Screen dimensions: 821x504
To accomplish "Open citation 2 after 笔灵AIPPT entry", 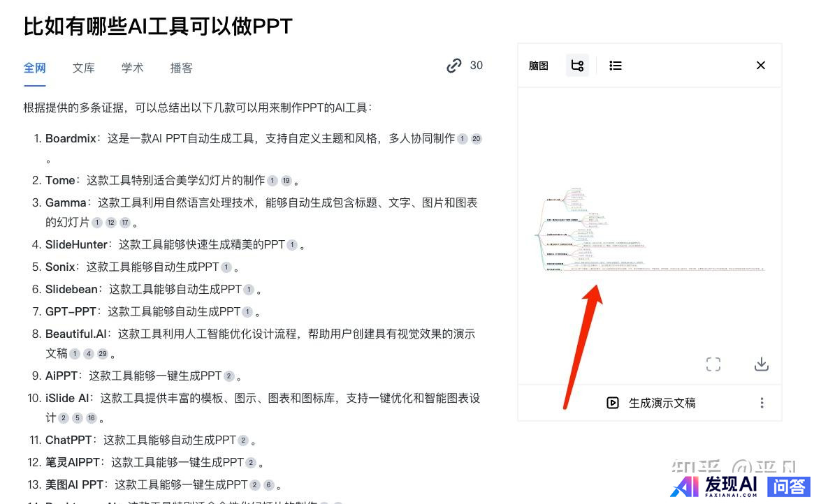I will [x=251, y=463].
